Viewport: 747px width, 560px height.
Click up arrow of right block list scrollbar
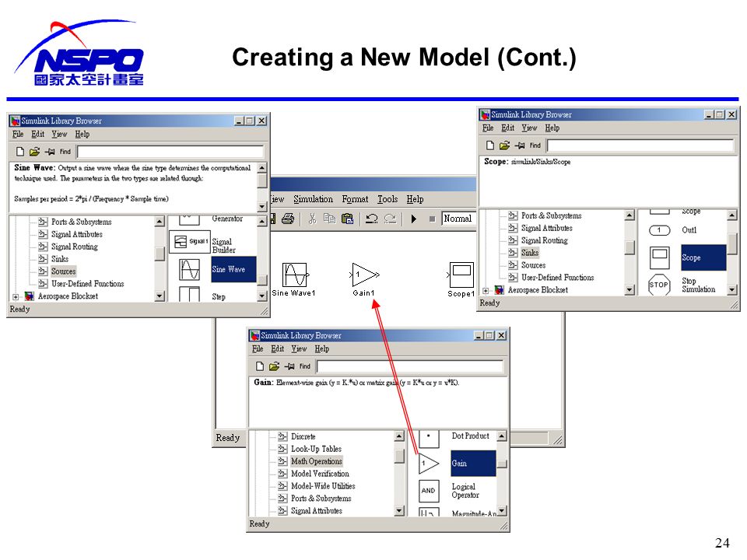[x=731, y=215]
